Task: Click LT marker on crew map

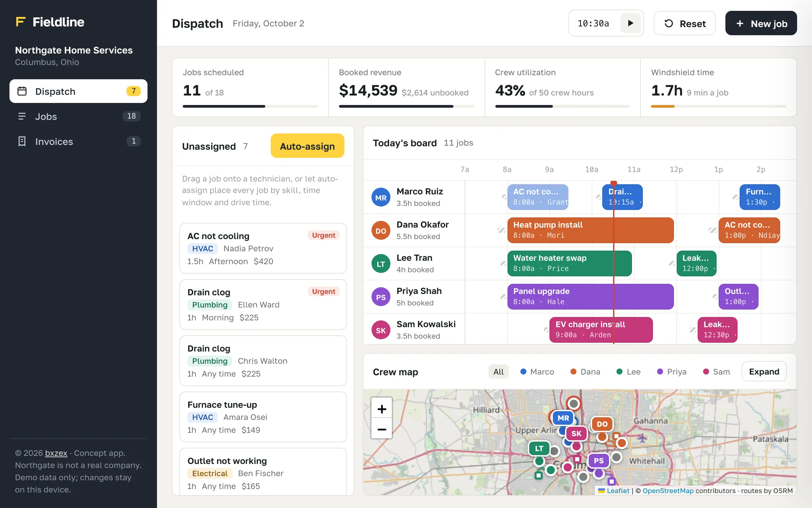Action: click(x=539, y=448)
